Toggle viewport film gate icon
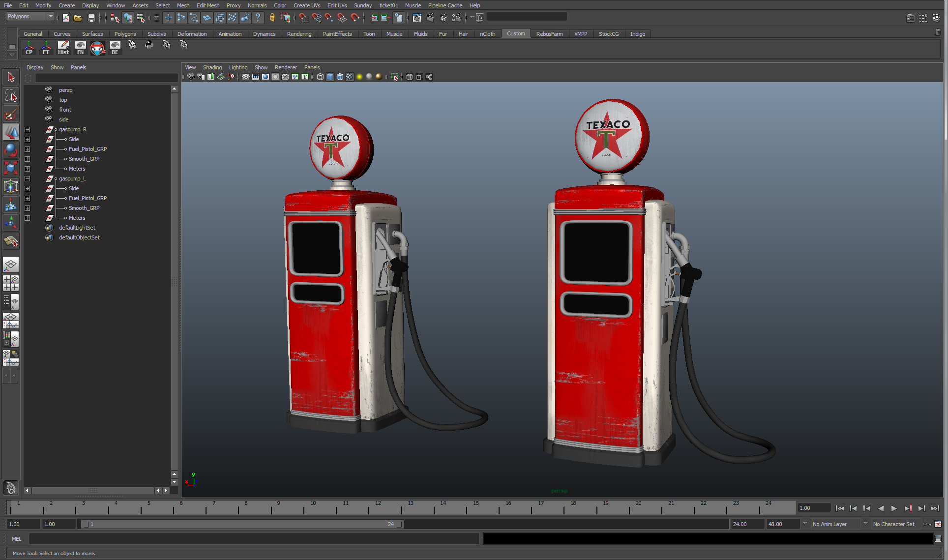Viewport: 948px width, 560px height. [256, 77]
